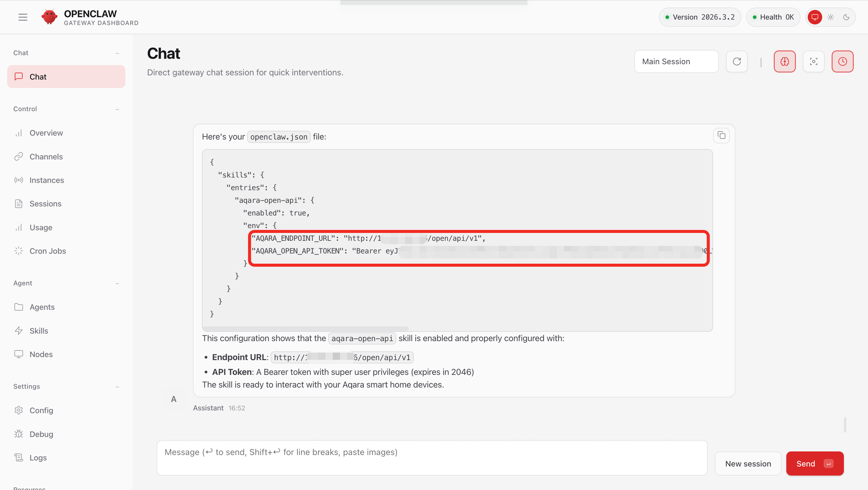Select the system theme monitor icon
The height and width of the screenshot is (490, 868).
tap(815, 17)
